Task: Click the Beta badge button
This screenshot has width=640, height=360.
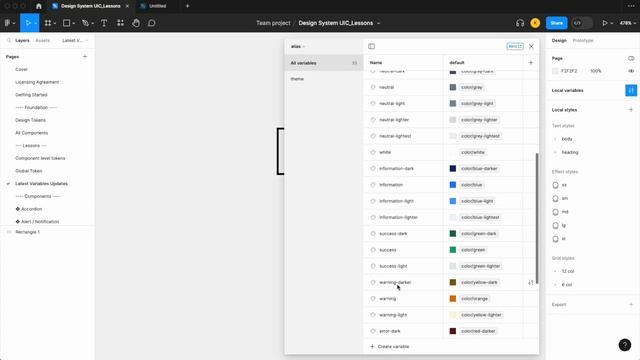Action: [x=515, y=46]
